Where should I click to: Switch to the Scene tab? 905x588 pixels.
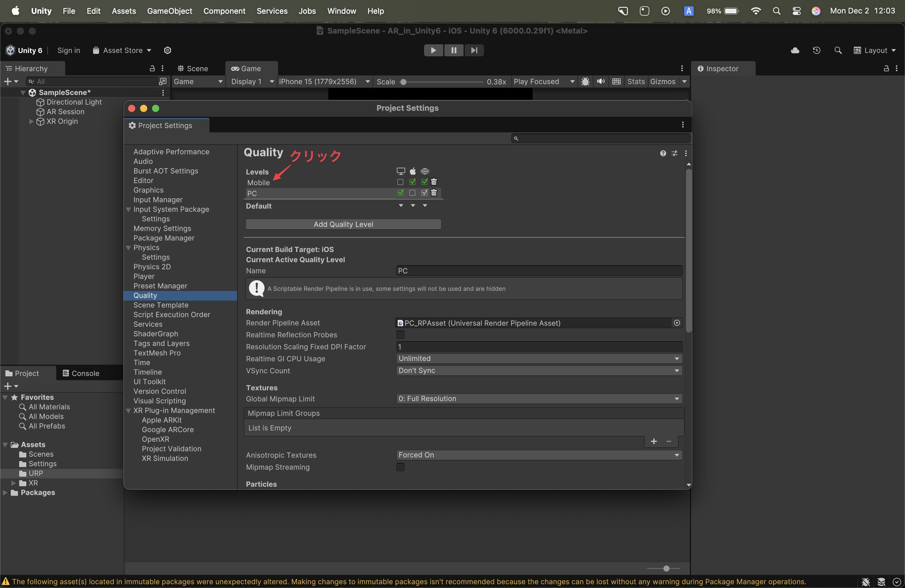(193, 69)
